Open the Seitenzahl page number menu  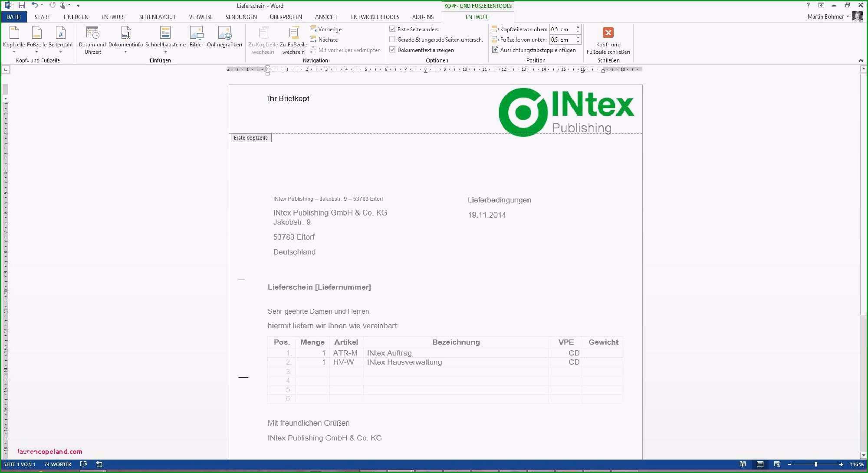[60, 39]
